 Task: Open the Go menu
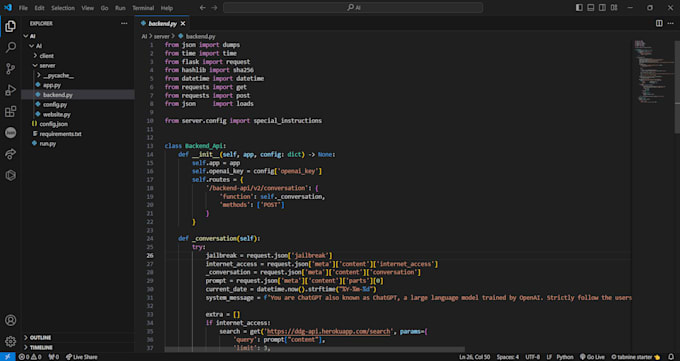(x=105, y=8)
